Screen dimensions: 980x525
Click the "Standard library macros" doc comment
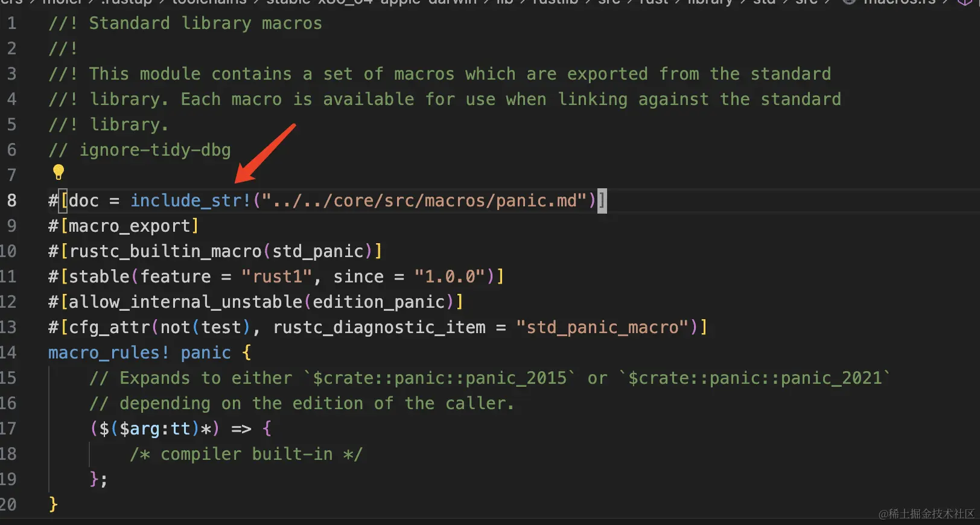pyautogui.click(x=185, y=24)
